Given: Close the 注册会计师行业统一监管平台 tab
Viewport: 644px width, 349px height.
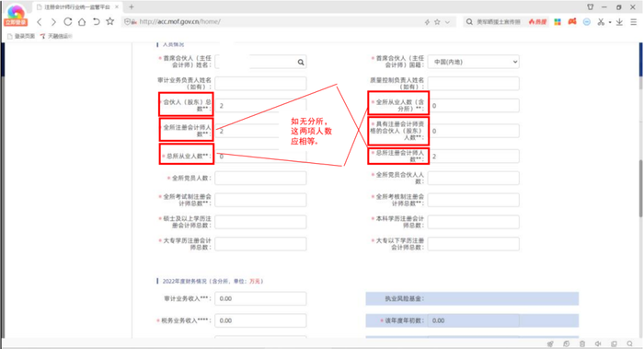Looking at the screenshot, I should (x=117, y=7).
